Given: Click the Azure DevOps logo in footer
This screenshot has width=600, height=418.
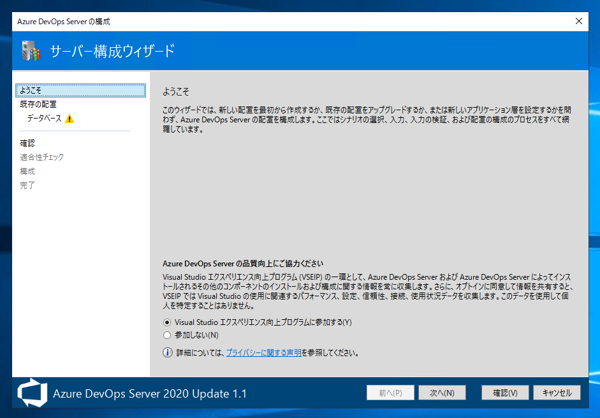Looking at the screenshot, I should (33, 393).
